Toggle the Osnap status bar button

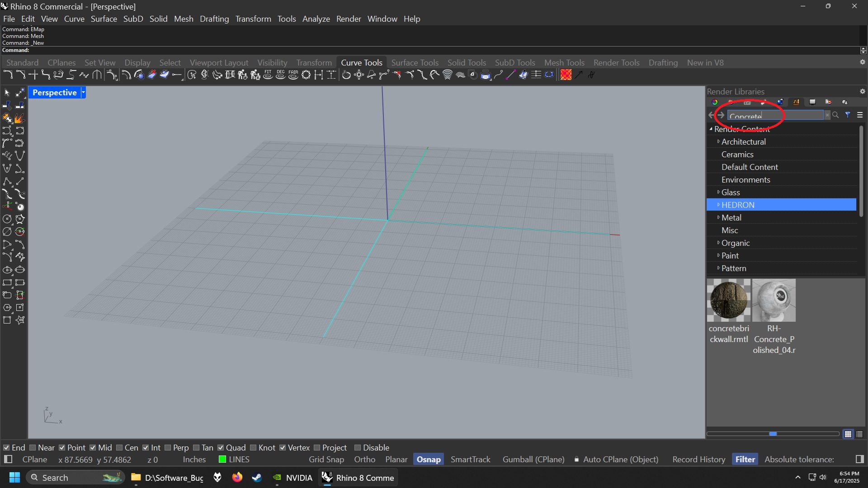click(x=429, y=460)
